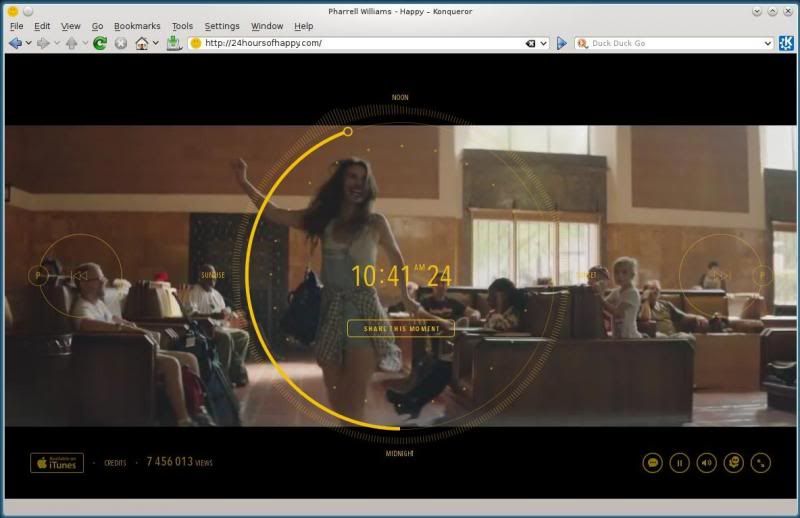This screenshot has height=518, width=800.
Task: Click the SUNRISE label on the clock
Action: 213,275
